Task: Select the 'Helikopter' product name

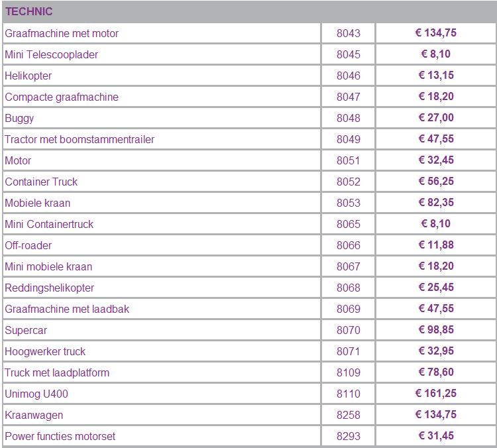Action: pos(28,76)
